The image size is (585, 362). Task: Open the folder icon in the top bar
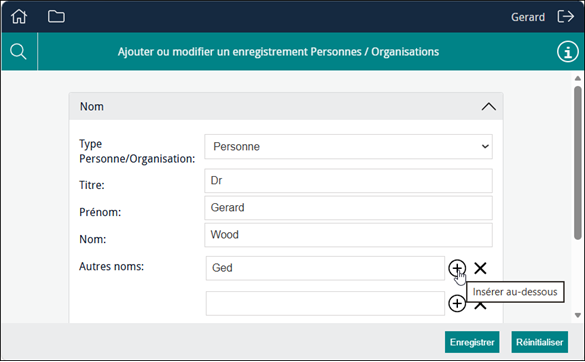point(56,16)
